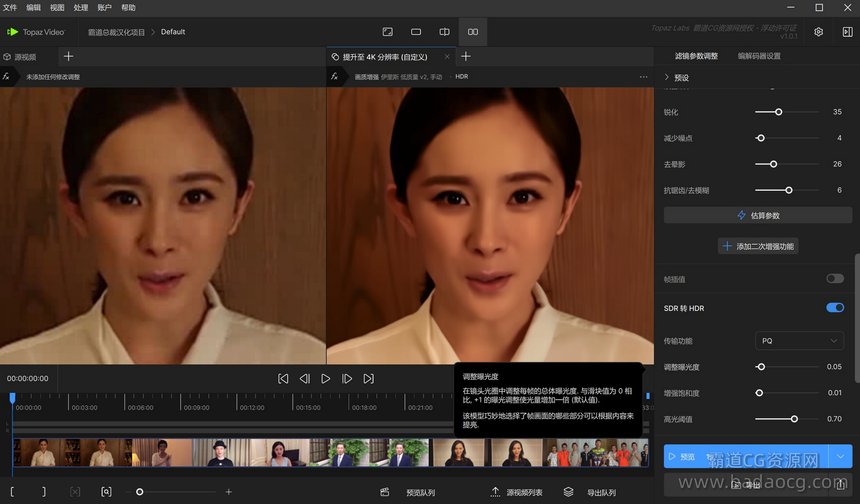860x504 pixels.
Task: Open the 传输功能 PQ dropdown
Action: (x=799, y=341)
